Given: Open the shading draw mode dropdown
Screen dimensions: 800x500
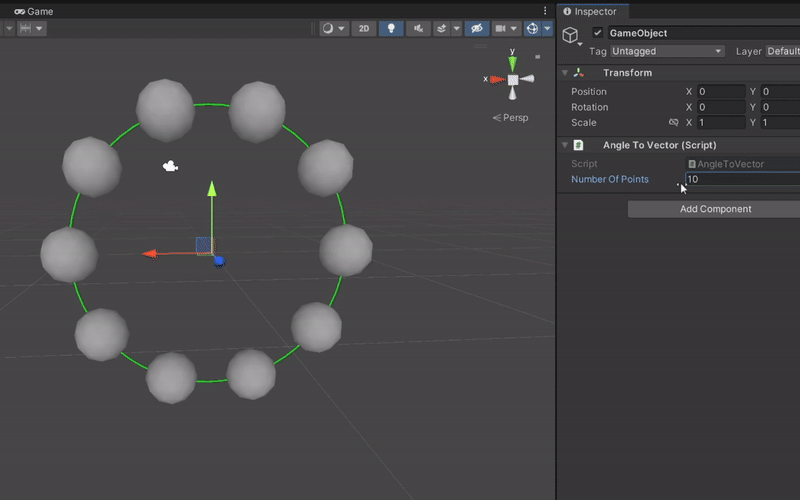Looking at the screenshot, I should 333,28.
